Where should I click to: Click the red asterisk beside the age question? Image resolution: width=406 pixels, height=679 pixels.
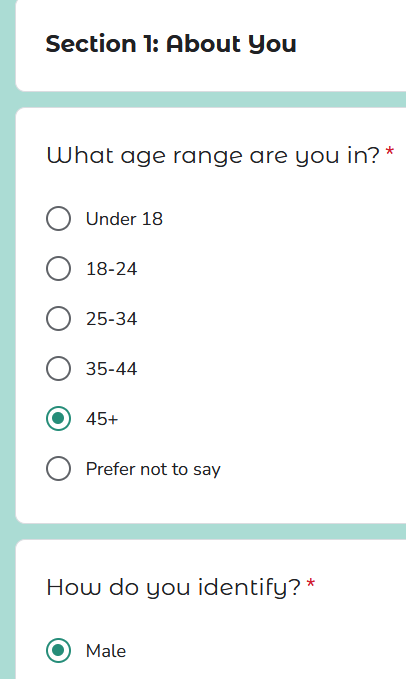(390, 152)
